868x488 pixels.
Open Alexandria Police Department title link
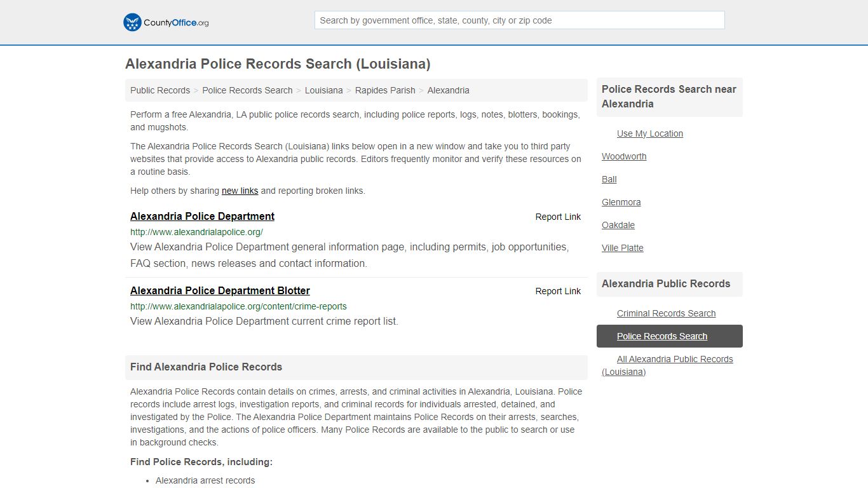(202, 216)
